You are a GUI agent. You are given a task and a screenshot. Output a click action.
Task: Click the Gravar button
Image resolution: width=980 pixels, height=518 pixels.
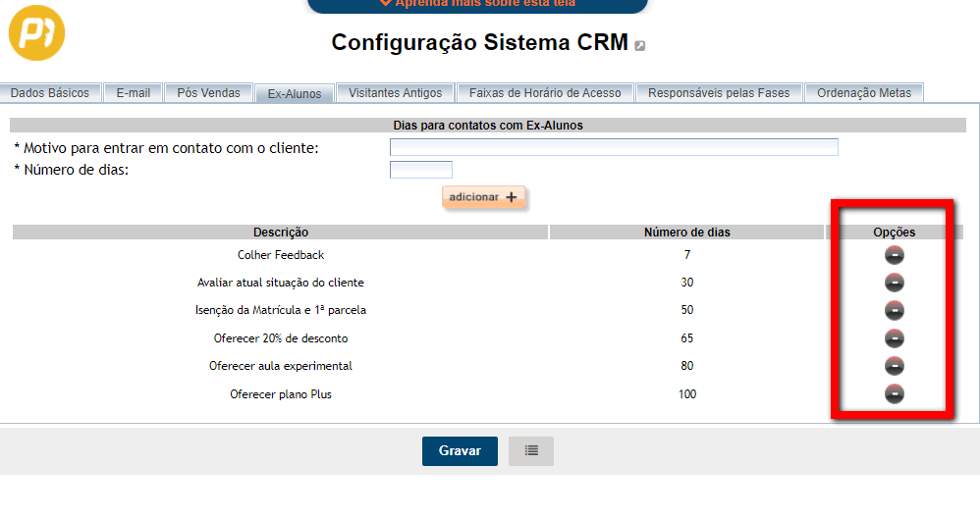pyautogui.click(x=460, y=451)
